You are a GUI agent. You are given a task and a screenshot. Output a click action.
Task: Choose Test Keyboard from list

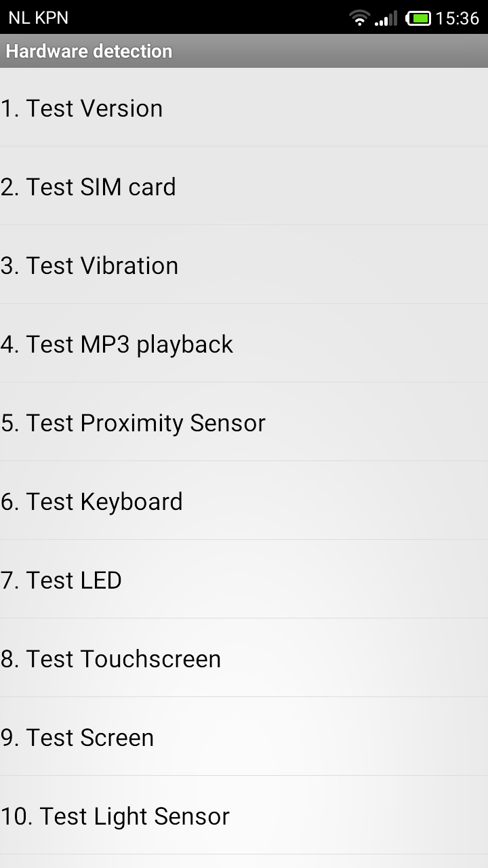point(244,500)
